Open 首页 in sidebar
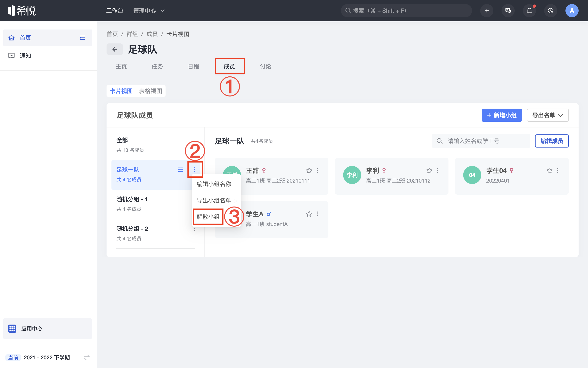588x368 pixels. coord(48,38)
